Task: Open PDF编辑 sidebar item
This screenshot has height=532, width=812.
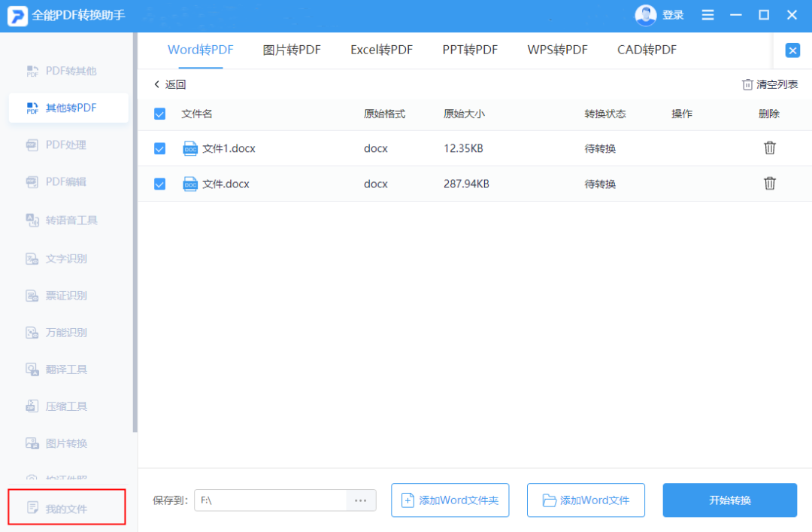Action: pyautogui.click(x=56, y=181)
